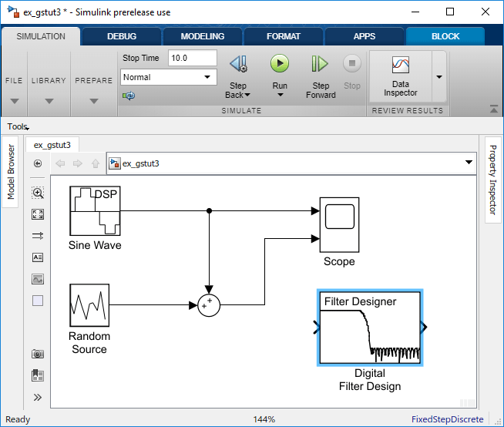Maximize the Simulink window
This screenshot has height=427, width=504.
click(x=450, y=12)
